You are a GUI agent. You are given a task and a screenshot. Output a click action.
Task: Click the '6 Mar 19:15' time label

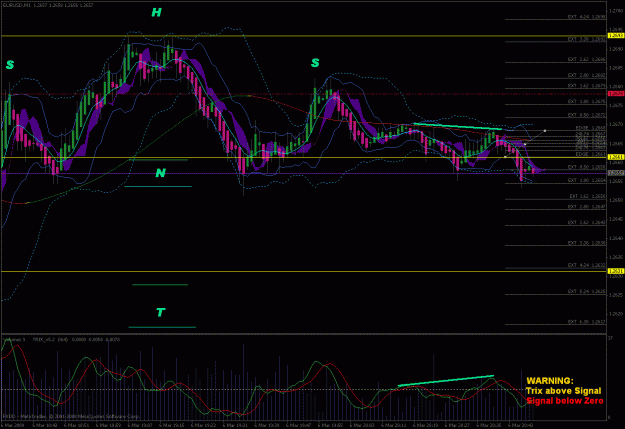coord(172,425)
